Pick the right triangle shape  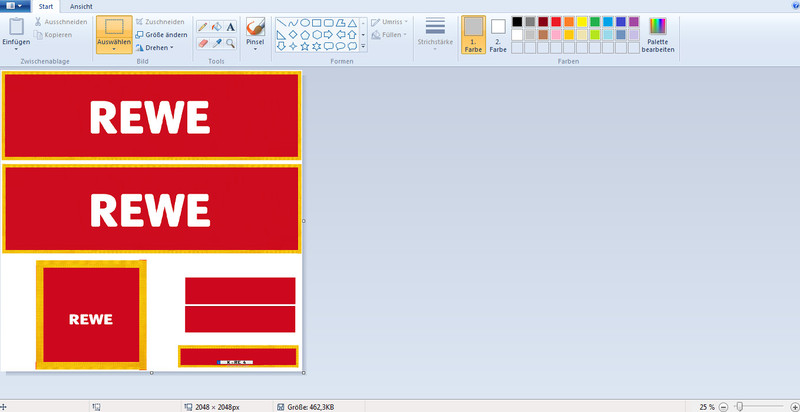(281, 35)
